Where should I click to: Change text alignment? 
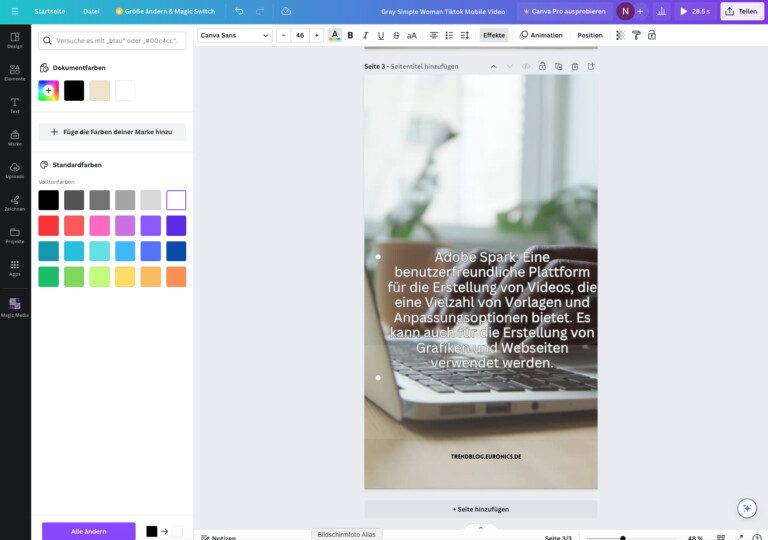pyautogui.click(x=434, y=35)
